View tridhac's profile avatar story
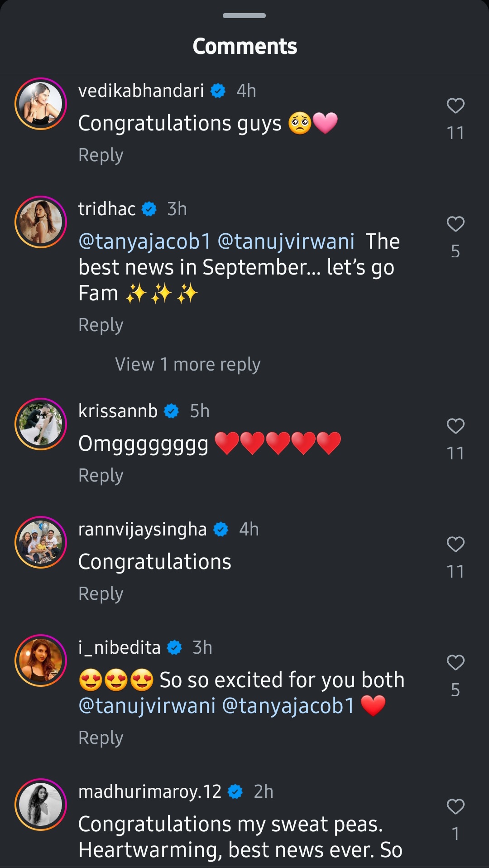489x868 pixels. (x=41, y=222)
